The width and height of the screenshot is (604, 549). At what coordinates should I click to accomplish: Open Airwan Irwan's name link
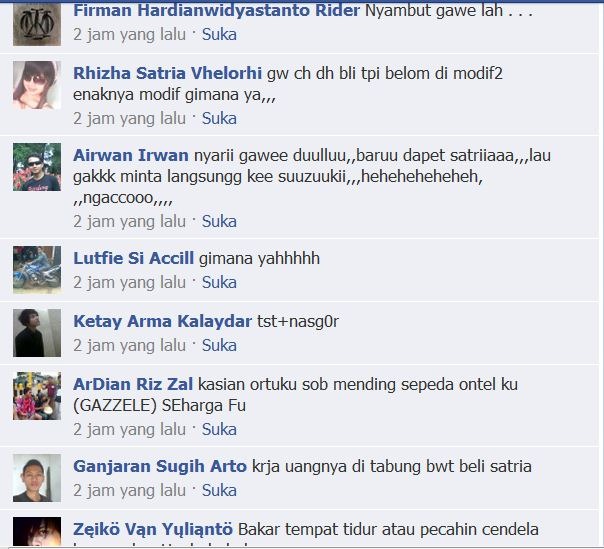pos(131,155)
